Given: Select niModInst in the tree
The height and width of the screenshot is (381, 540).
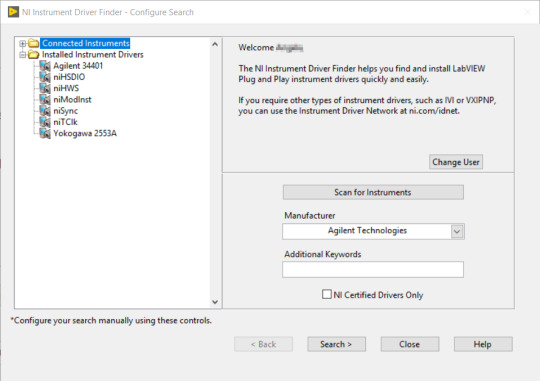Looking at the screenshot, I should (x=72, y=100).
